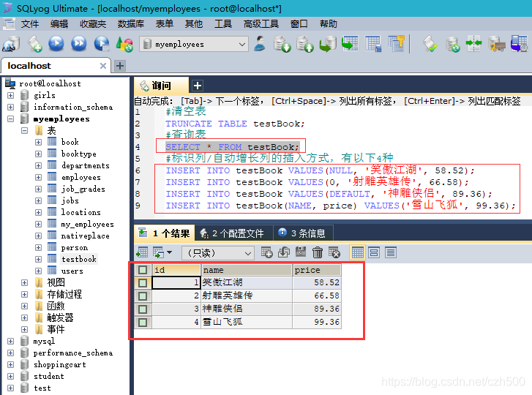Open the 帮助 menu
This screenshot has width=532, height=395.
[x=328, y=23]
